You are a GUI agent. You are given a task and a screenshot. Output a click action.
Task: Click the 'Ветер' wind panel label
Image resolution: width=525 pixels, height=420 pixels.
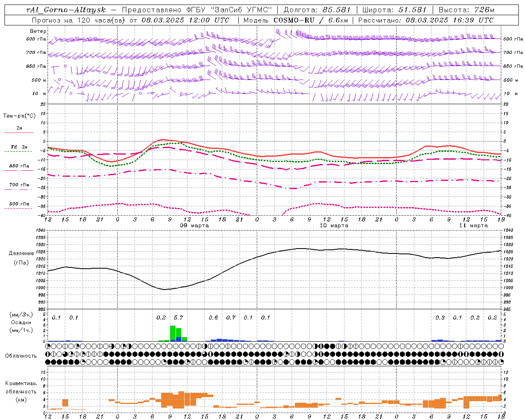point(38,31)
